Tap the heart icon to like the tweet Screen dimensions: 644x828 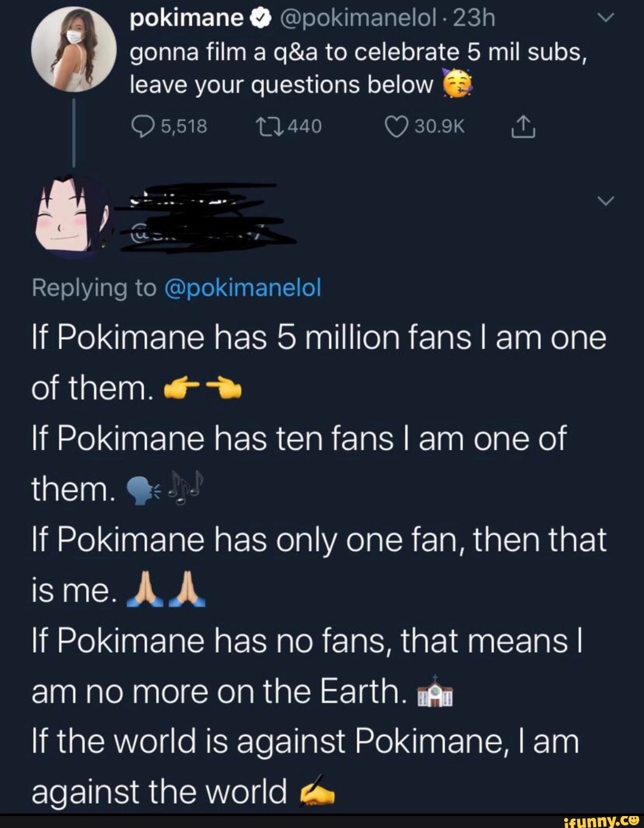(397, 126)
